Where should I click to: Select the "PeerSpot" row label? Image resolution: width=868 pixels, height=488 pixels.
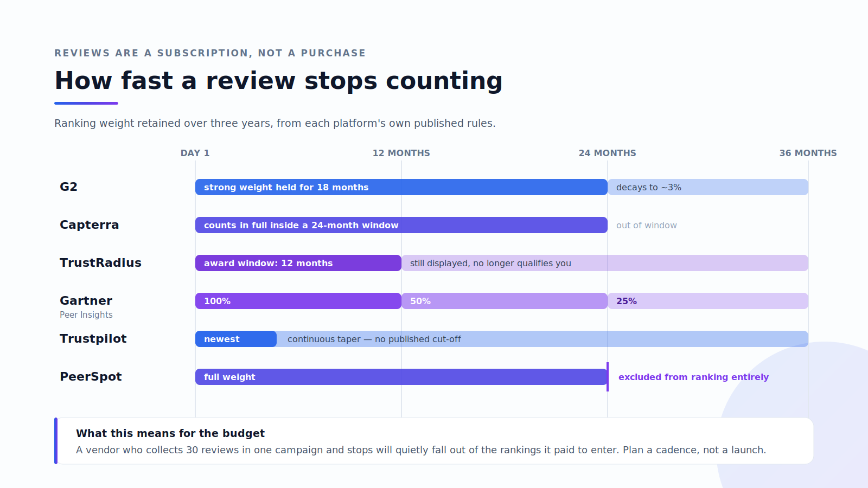coord(91,377)
